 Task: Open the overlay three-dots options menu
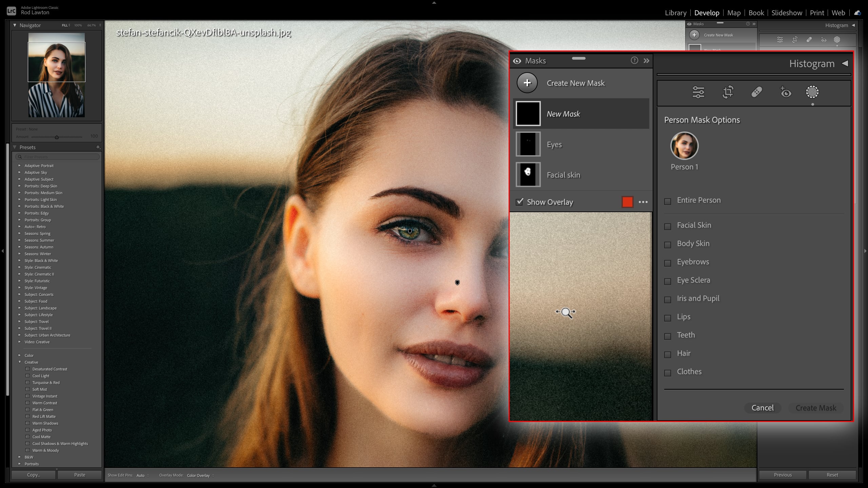click(643, 202)
